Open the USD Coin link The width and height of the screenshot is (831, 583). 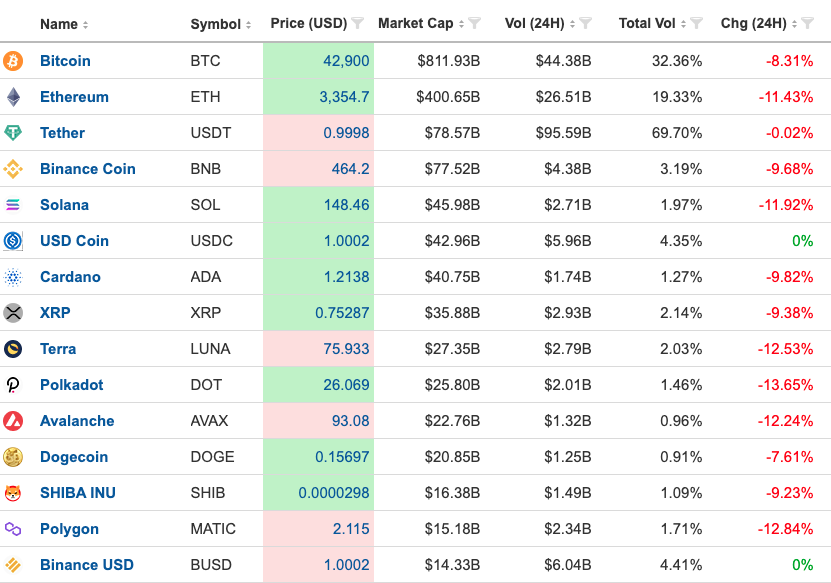tap(75, 241)
